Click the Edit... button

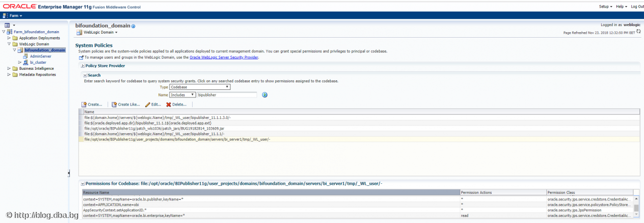pyautogui.click(x=153, y=104)
